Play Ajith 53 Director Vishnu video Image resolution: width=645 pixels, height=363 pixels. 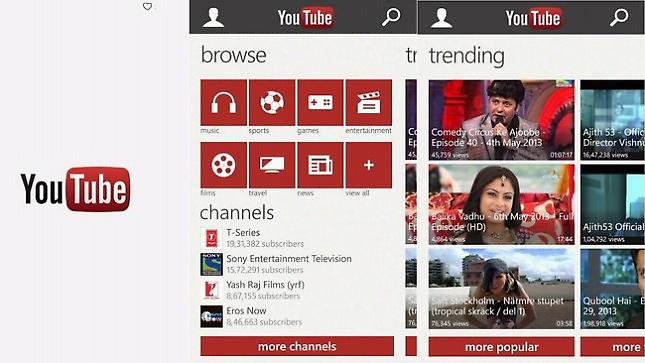(x=613, y=120)
